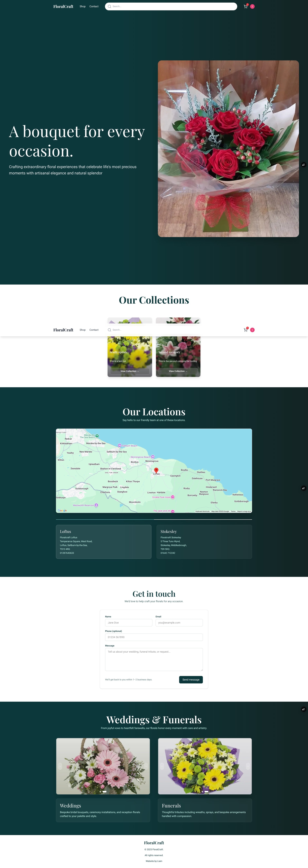
Task: Select the Saltburn Beach marker on the map
Action: (x=119, y=445)
